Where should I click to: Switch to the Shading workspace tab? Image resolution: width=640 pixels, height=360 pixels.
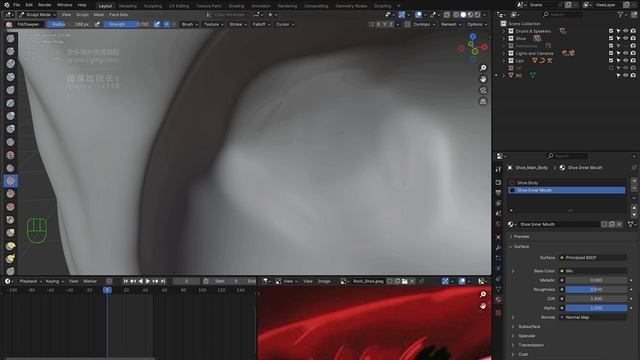coord(236,6)
